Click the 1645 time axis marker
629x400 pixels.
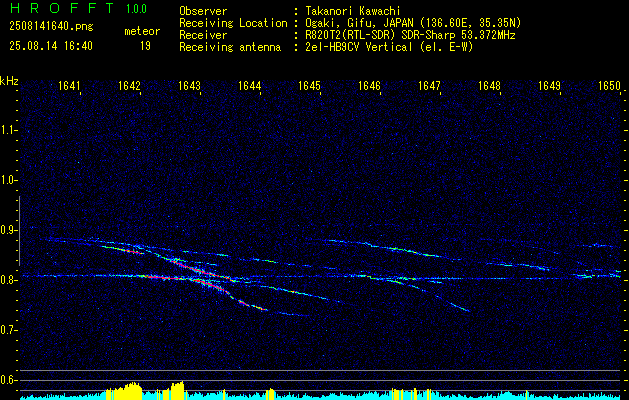click(309, 86)
